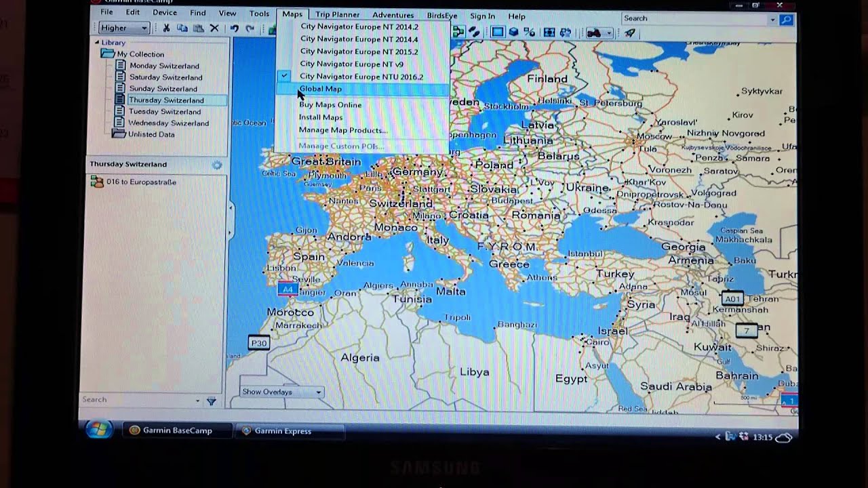
Task: Click the My Collection folder icon
Action: (108, 54)
